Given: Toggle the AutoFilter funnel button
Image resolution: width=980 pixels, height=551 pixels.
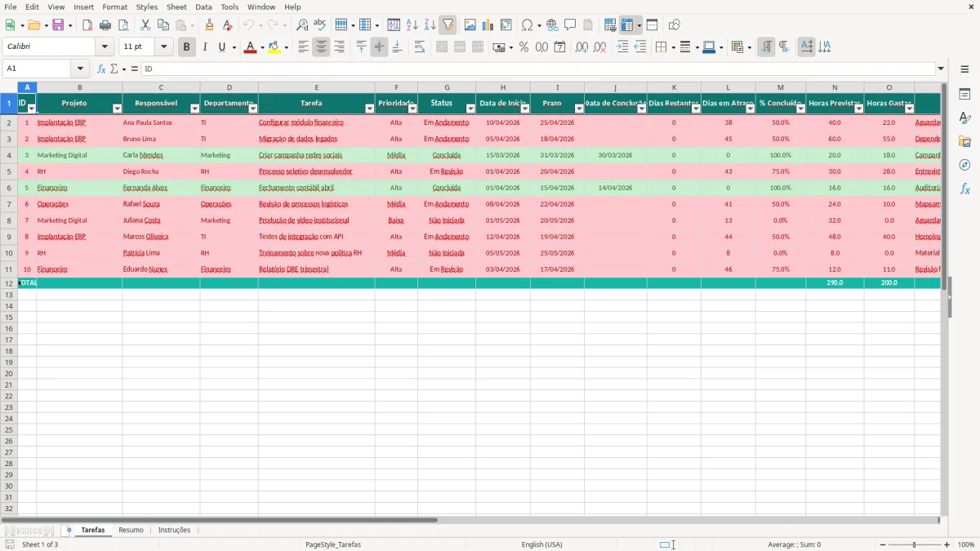Looking at the screenshot, I should pyautogui.click(x=448, y=25).
